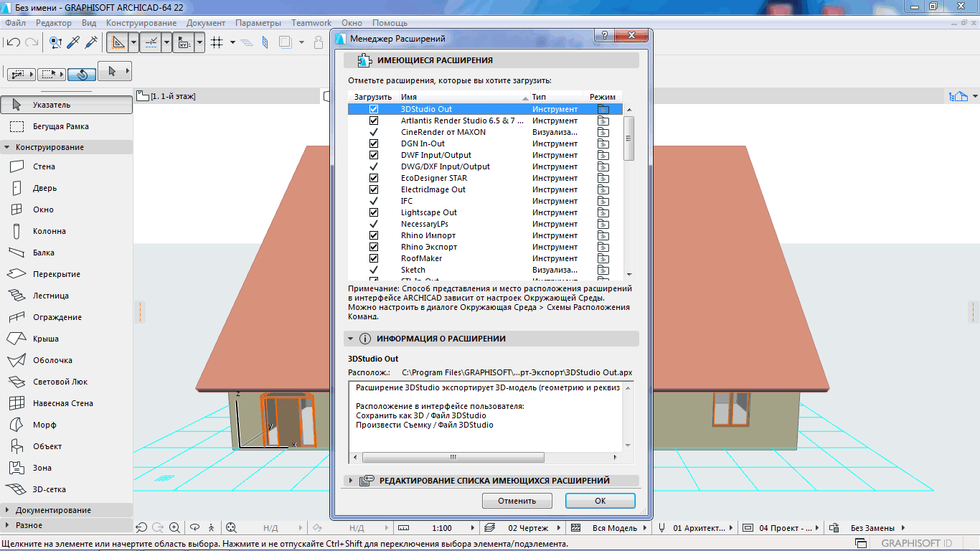Uncheck the EcoDesigner STAR checkbox
980x551 pixels.
coord(373,178)
